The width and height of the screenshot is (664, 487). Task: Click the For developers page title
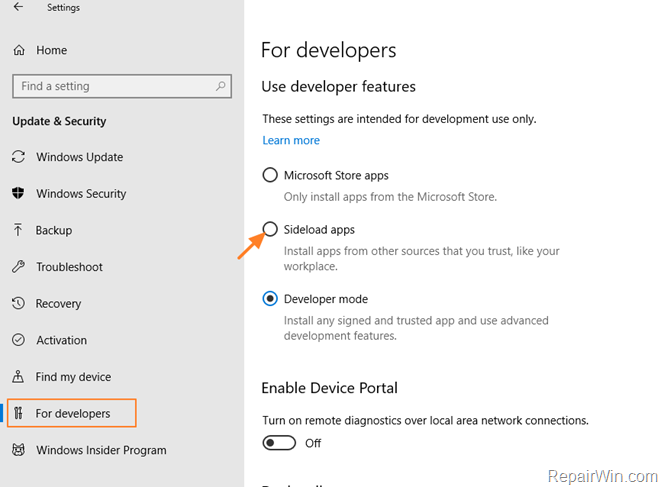point(329,50)
